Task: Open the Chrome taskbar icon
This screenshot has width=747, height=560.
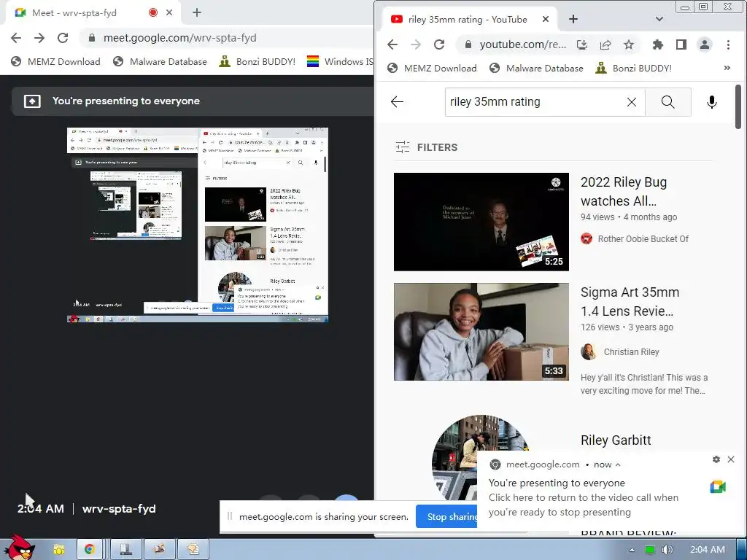Action: [x=88, y=549]
